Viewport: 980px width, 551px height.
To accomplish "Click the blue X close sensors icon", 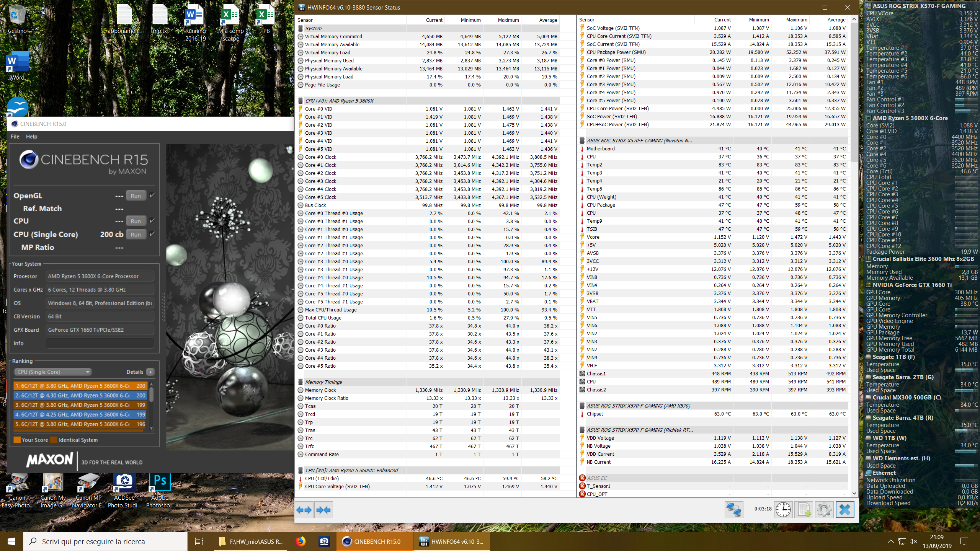I will click(x=845, y=510).
